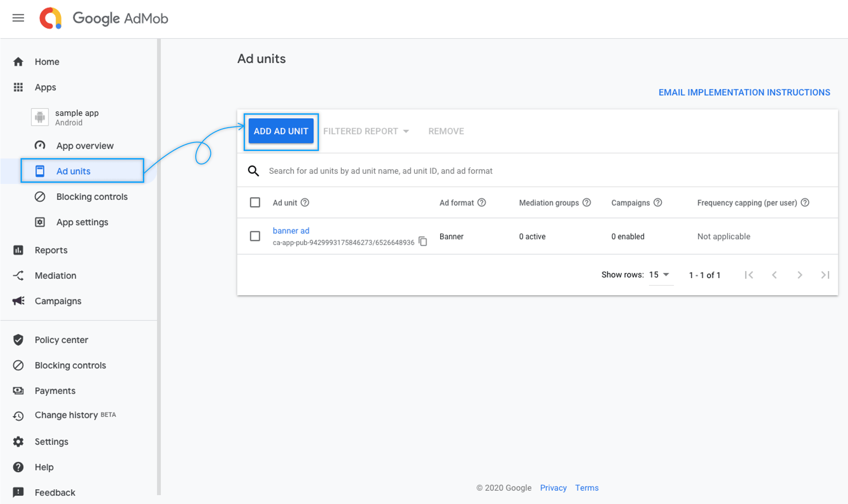The image size is (848, 504).
Task: Click the Mediation groups help icon
Action: [586, 202]
